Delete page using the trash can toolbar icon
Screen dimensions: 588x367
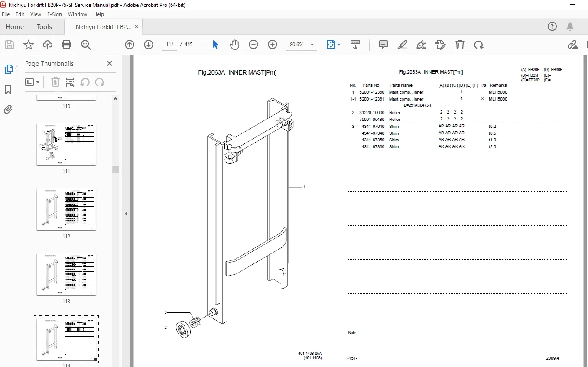point(460,45)
